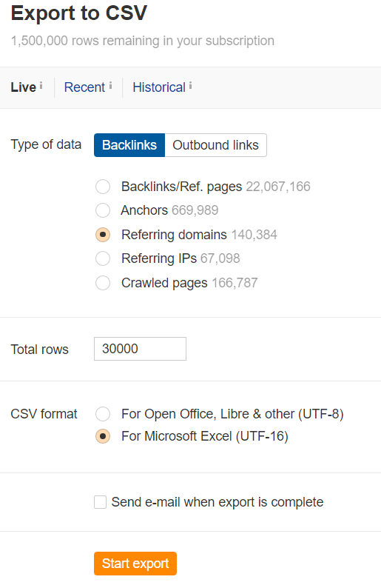Viewport: 381px width, 588px height.
Task: Choose the Referring domains radio button
Action: (x=103, y=235)
